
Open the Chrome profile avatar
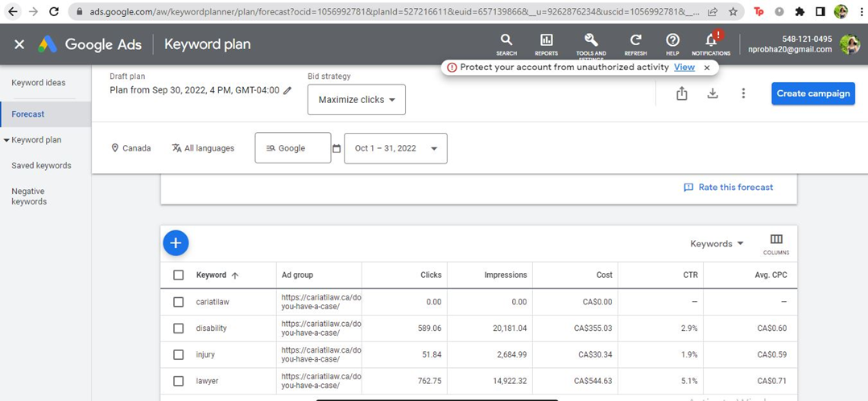click(x=841, y=11)
